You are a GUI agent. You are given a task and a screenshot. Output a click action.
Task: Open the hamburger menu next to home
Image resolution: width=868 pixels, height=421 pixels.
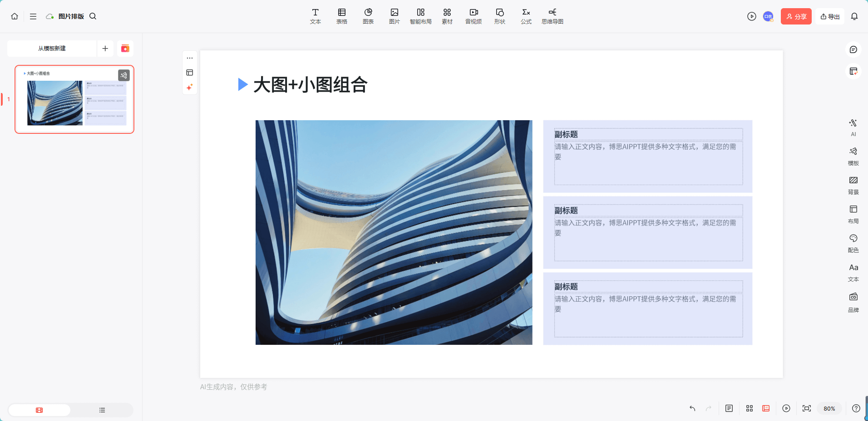click(x=33, y=16)
